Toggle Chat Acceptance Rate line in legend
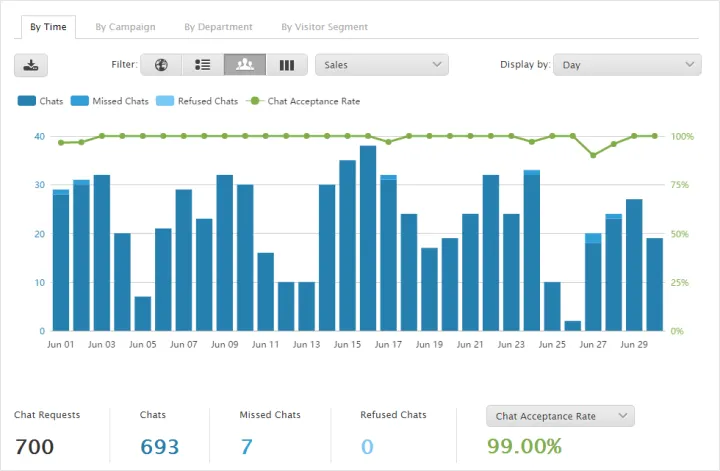Screen dimensions: 720x471 coord(305,101)
